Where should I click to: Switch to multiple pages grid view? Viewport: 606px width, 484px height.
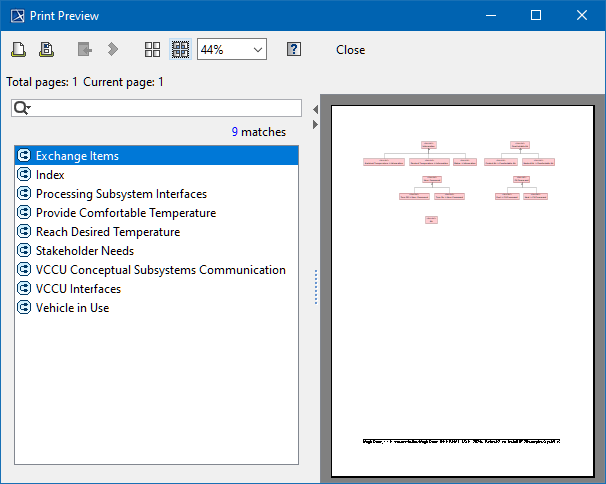pyautogui.click(x=152, y=49)
